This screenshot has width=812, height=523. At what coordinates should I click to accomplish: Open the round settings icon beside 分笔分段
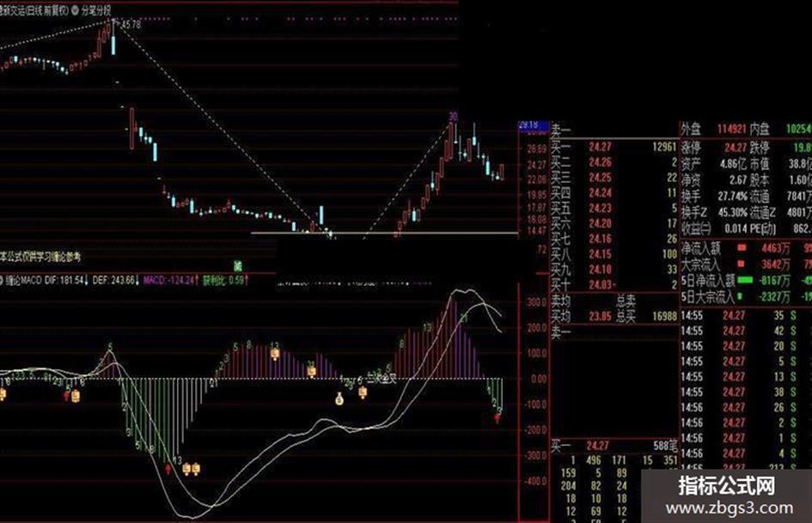click(x=74, y=9)
